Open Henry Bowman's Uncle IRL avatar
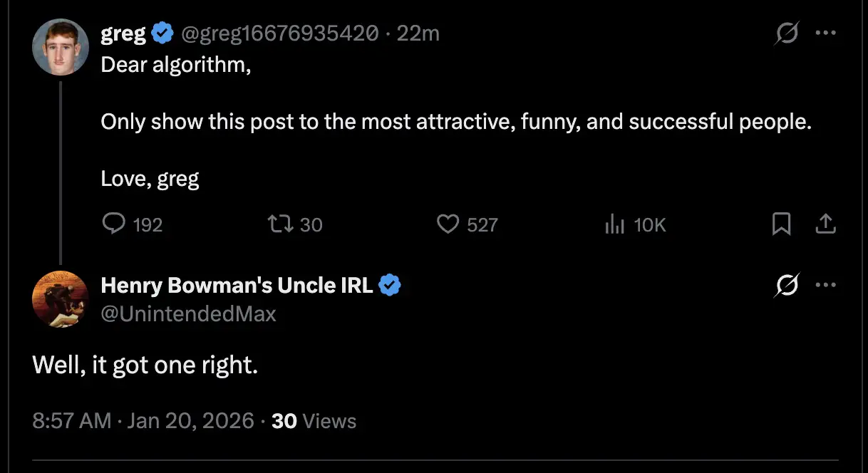This screenshot has height=473, width=868. [60, 299]
